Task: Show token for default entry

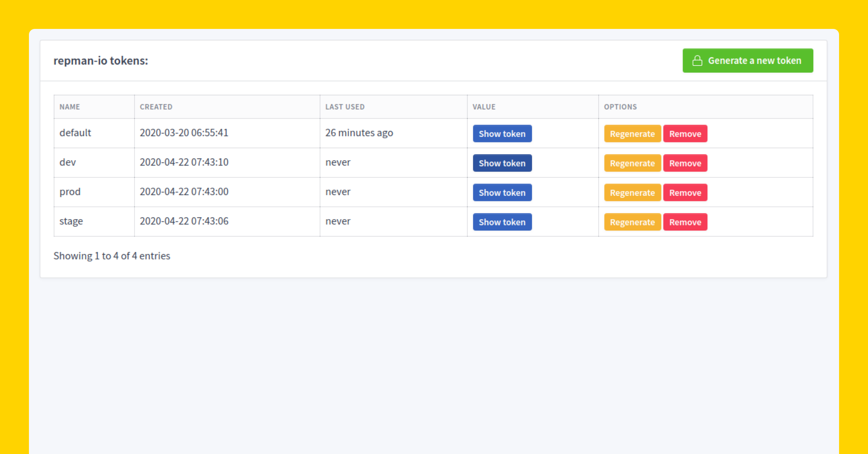Action: [x=502, y=134]
